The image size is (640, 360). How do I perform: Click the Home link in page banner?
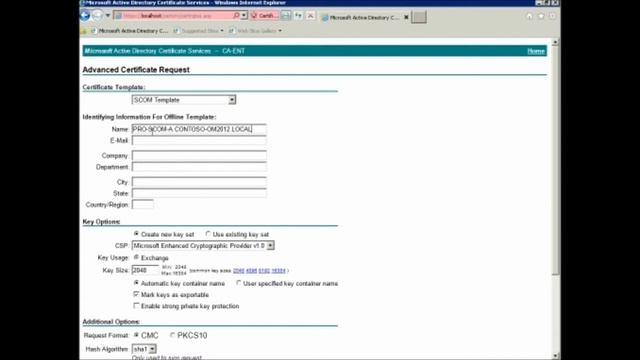click(536, 51)
